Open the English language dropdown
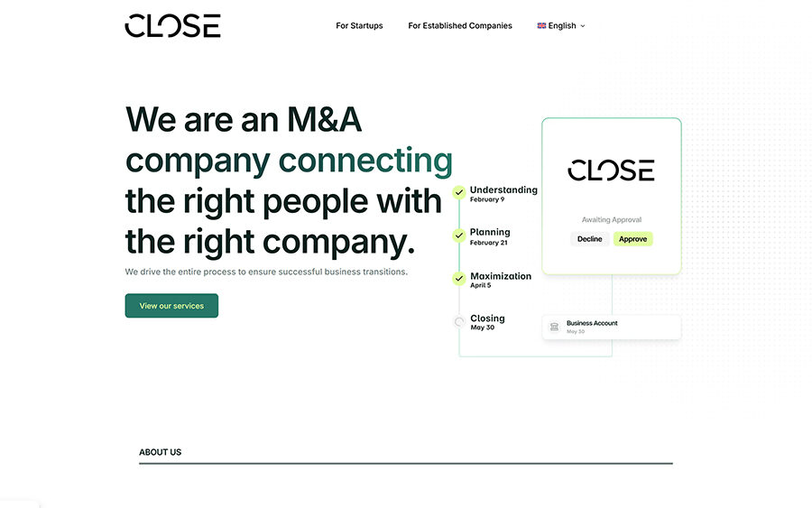 [x=561, y=26]
